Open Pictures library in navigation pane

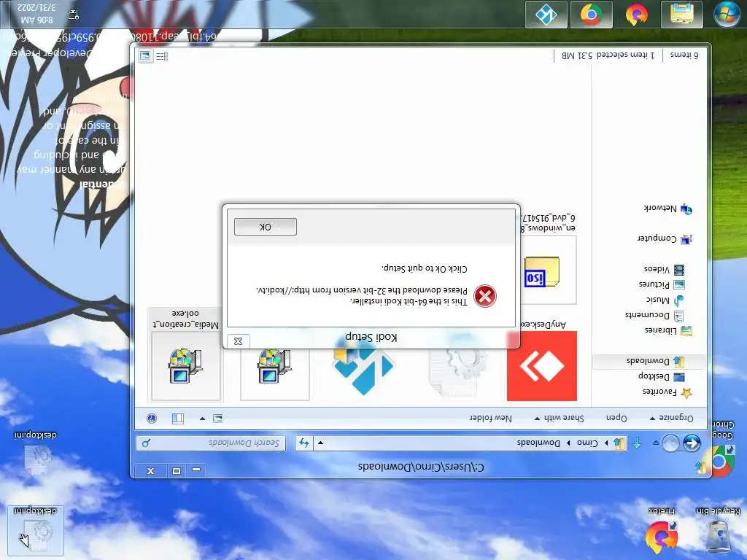661,285
